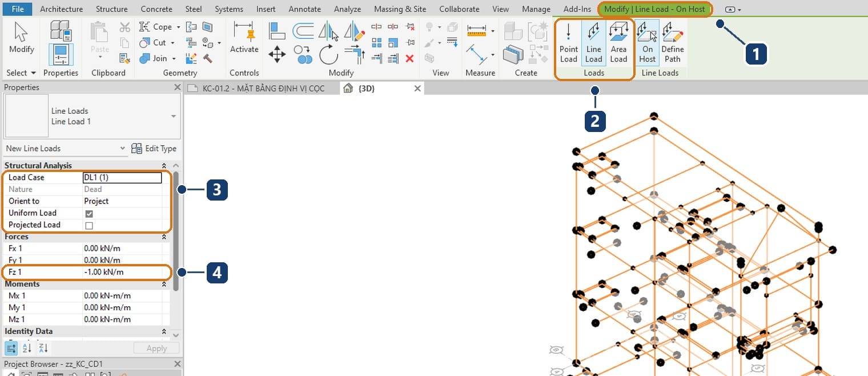Viewport: 868px width, 376px height.
Task: Click the Properties palette vertical scrollbar
Action: (x=176, y=231)
